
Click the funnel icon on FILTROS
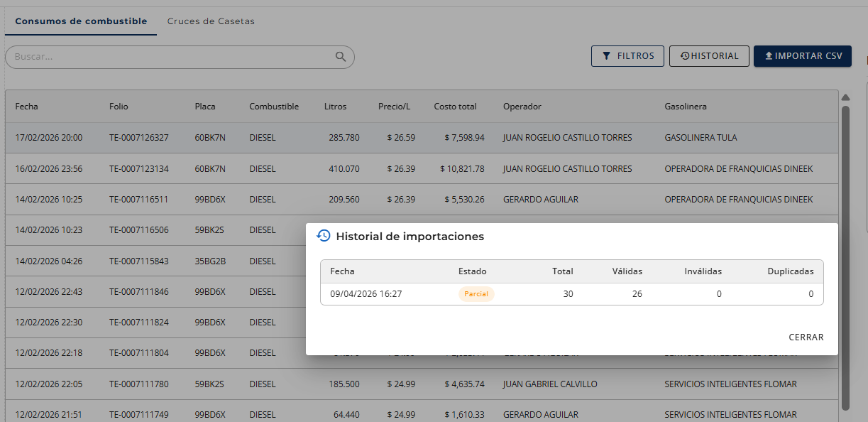(x=606, y=56)
